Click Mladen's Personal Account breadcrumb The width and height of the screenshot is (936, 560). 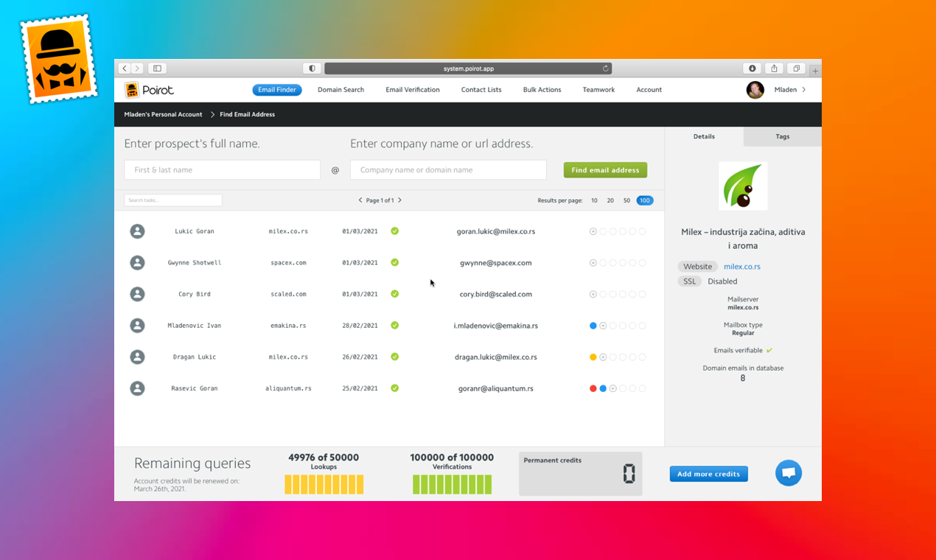[x=163, y=115]
